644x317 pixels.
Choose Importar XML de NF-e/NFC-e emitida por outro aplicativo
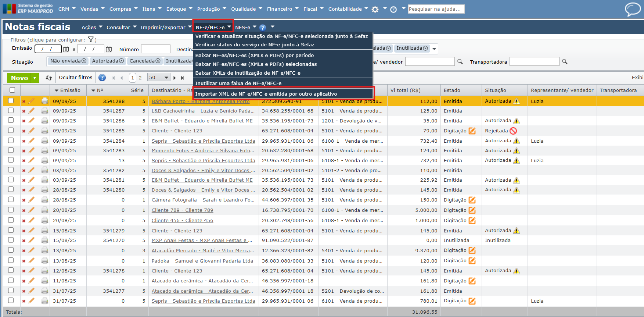point(266,94)
